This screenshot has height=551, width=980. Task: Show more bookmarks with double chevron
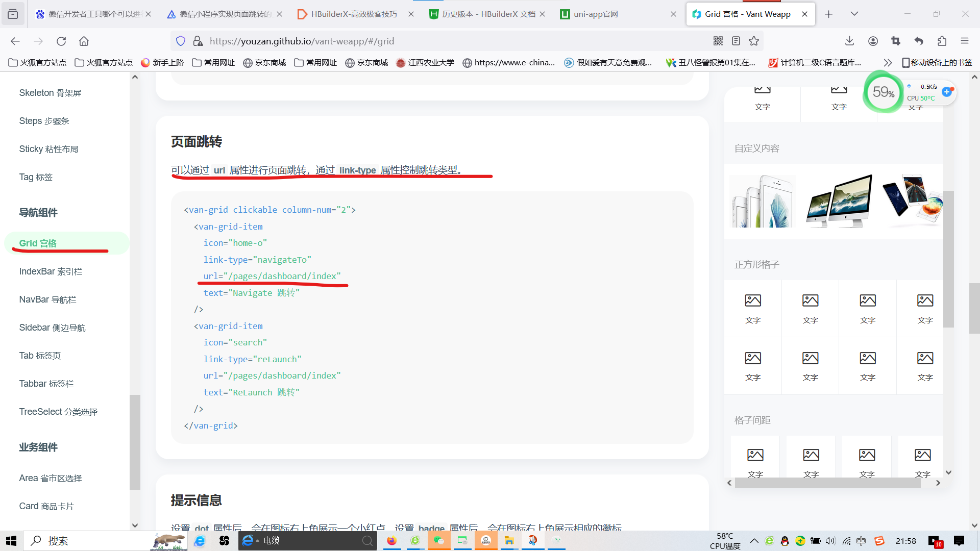point(888,63)
